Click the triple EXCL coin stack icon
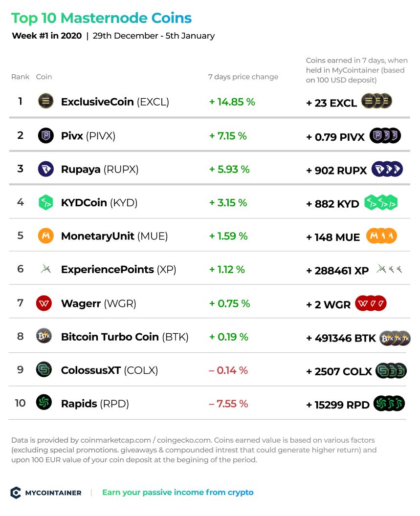The width and height of the screenshot is (420, 516). 377,101
